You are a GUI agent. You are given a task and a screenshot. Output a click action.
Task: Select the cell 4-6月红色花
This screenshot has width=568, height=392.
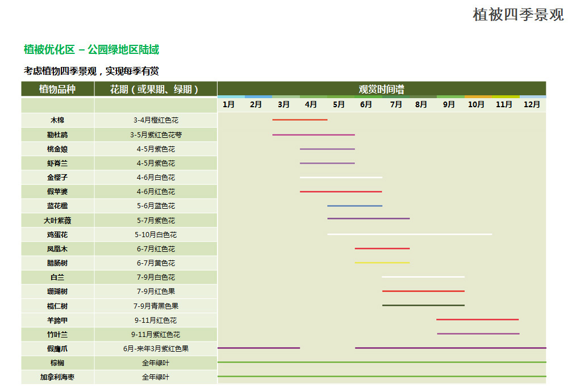pos(156,192)
